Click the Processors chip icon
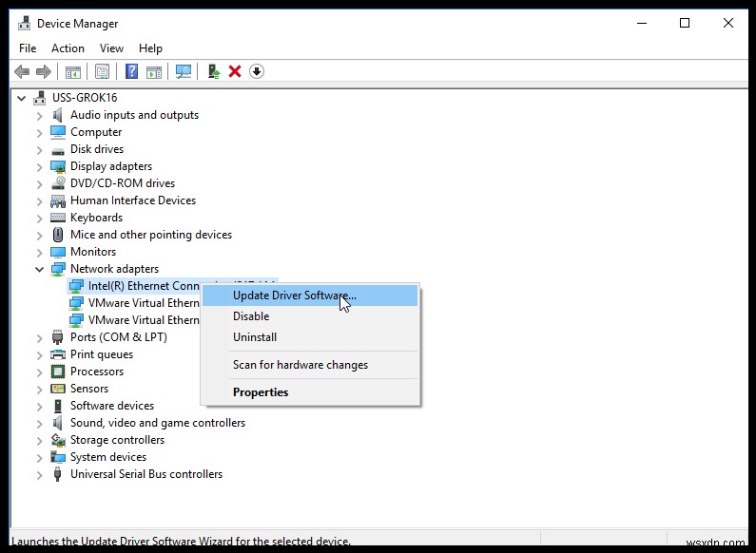Screen dimensions: 756x553 [x=58, y=372]
